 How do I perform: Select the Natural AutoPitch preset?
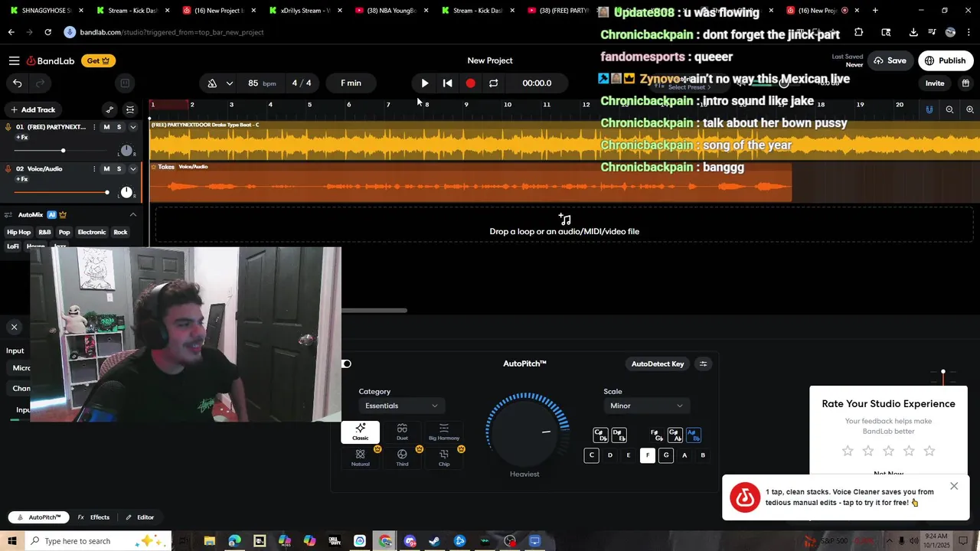[360, 458]
